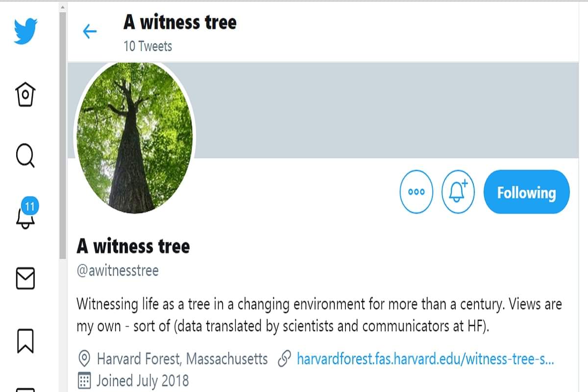Image resolution: width=588 pixels, height=392 pixels.
Task: Toggle tweet notifications for A witness tree
Action: [x=459, y=192]
